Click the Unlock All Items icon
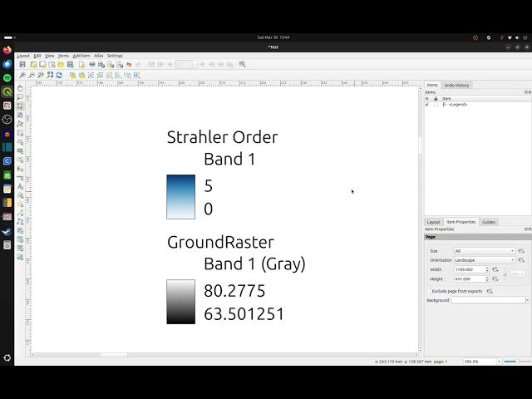532x399 pixels. click(x=81, y=76)
